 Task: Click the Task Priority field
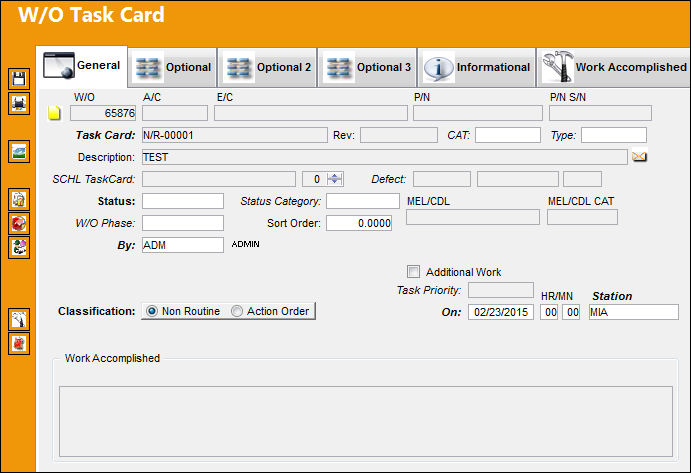pyautogui.click(x=501, y=290)
